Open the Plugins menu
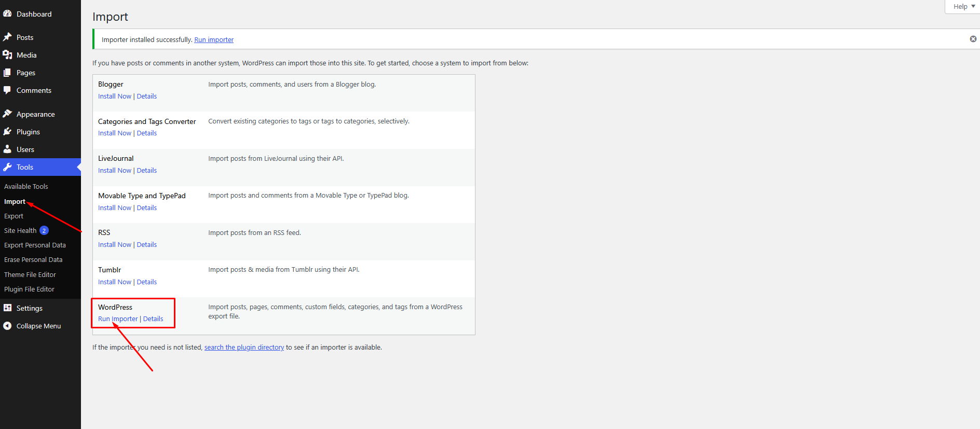The height and width of the screenshot is (429, 980). pyautogui.click(x=28, y=132)
